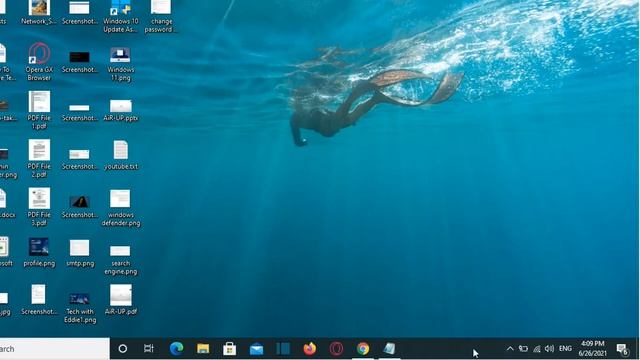Screen dimensions: 640x360
Task: Select the youtube.txt text file
Action: (x=121, y=155)
